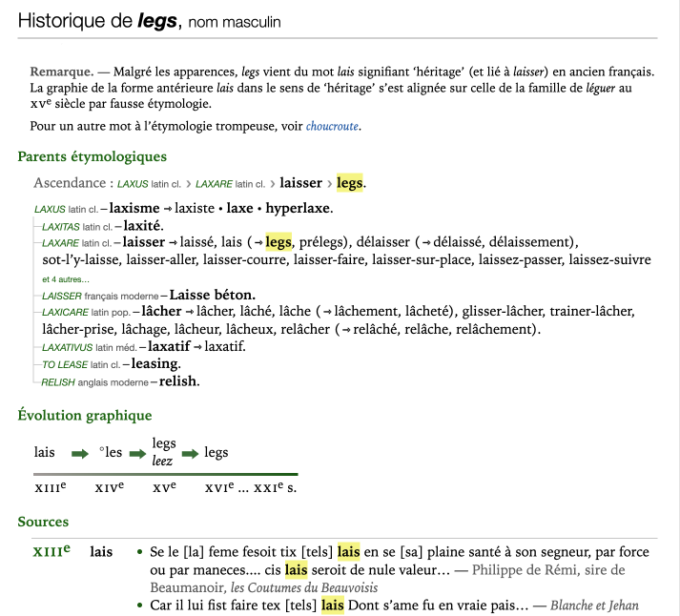
Task: Click the 'XIIIe' marker on the evolution timeline
Action: click(x=50, y=488)
